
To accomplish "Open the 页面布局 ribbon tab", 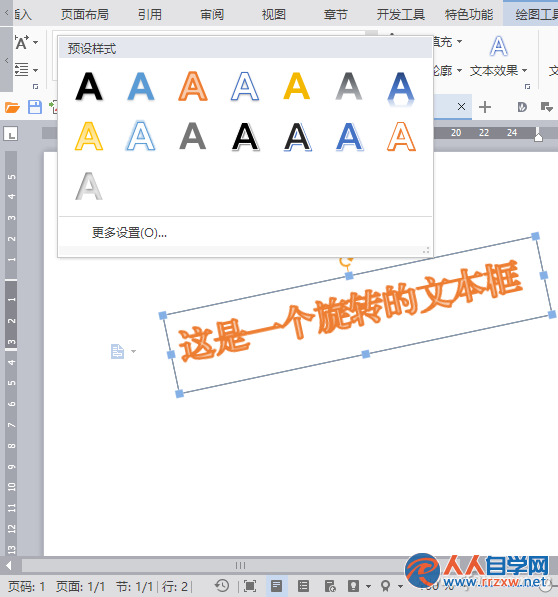I will click(x=84, y=14).
